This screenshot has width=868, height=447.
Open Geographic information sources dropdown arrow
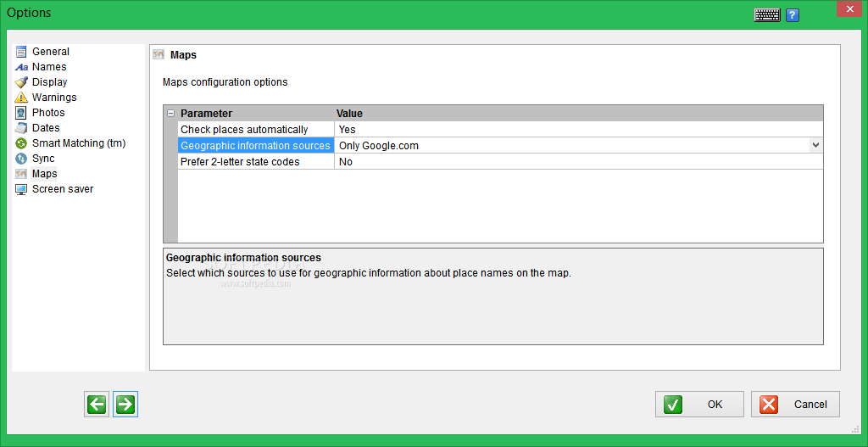tap(815, 146)
